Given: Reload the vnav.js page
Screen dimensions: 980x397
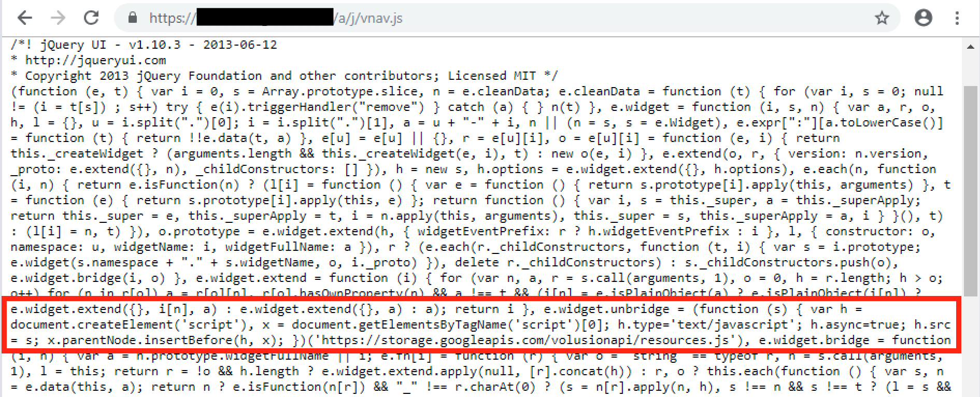Looking at the screenshot, I should coord(91,18).
